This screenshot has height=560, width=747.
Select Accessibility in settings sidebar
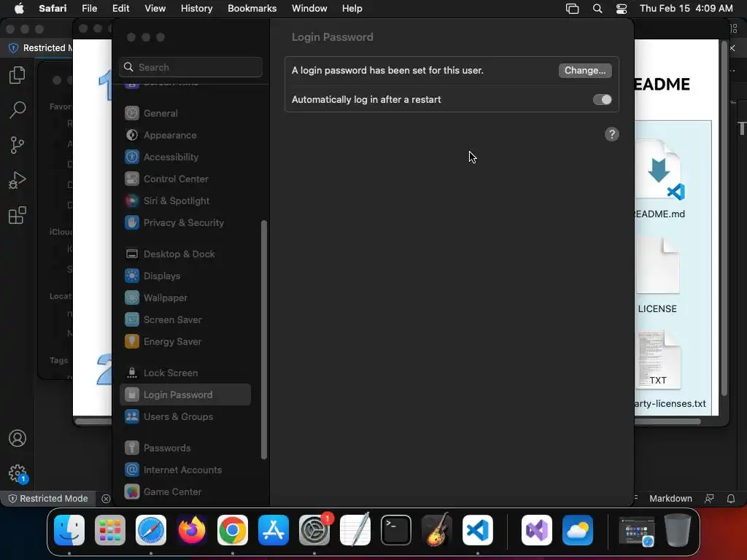[x=185, y=157]
